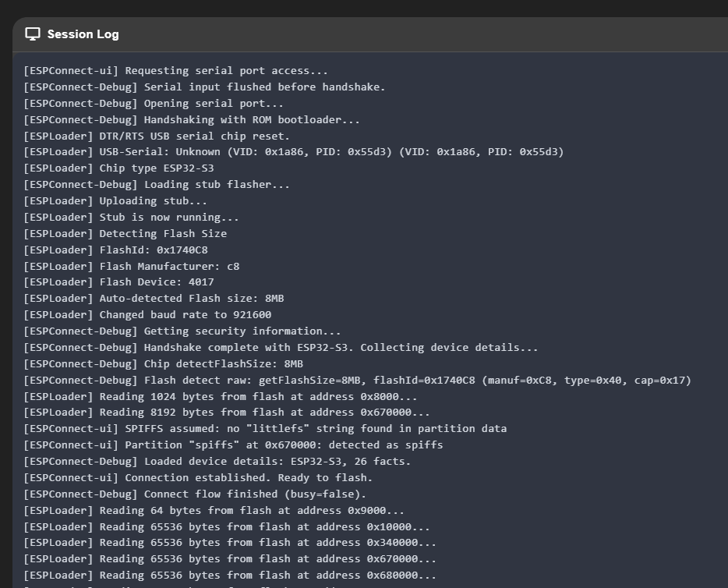Click the USB-Serial VID/PID log line
The height and width of the screenshot is (588, 728).
pyautogui.click(x=293, y=152)
